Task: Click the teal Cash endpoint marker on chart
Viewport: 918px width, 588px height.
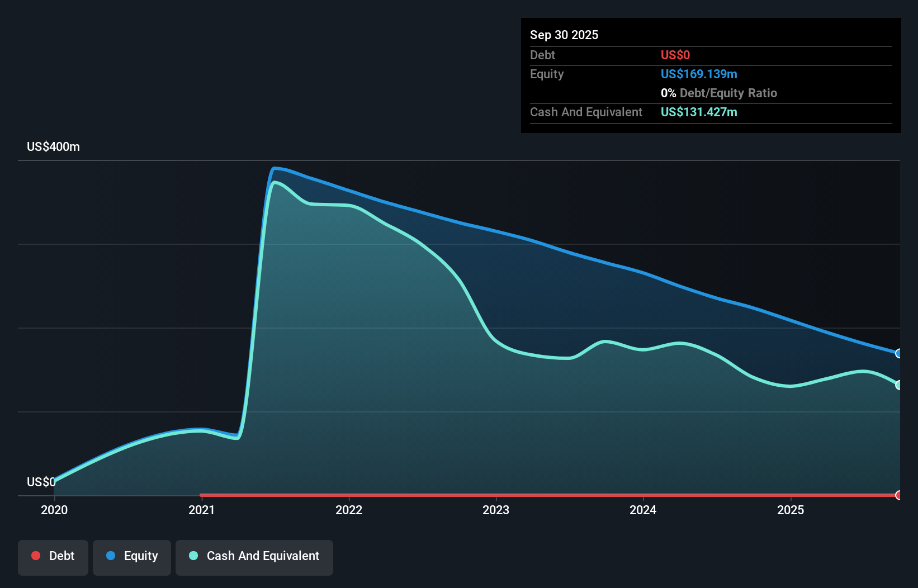Action: tap(898, 385)
